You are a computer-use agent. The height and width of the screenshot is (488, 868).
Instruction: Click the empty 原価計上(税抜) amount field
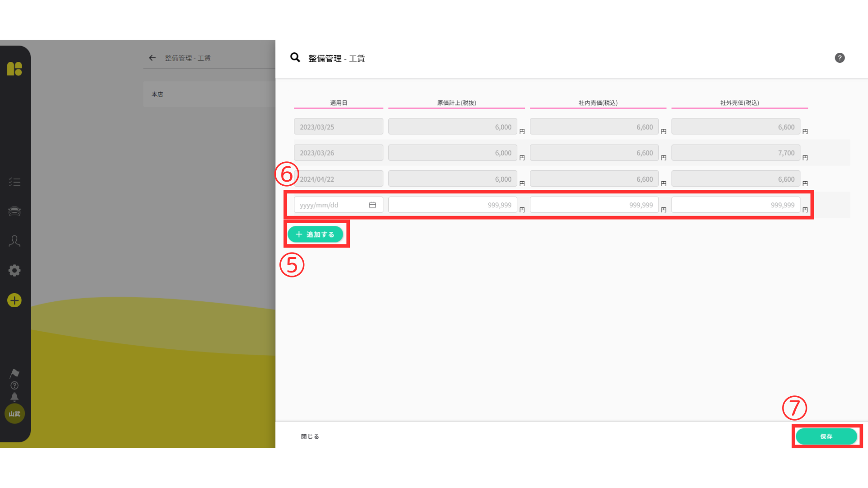click(x=452, y=205)
